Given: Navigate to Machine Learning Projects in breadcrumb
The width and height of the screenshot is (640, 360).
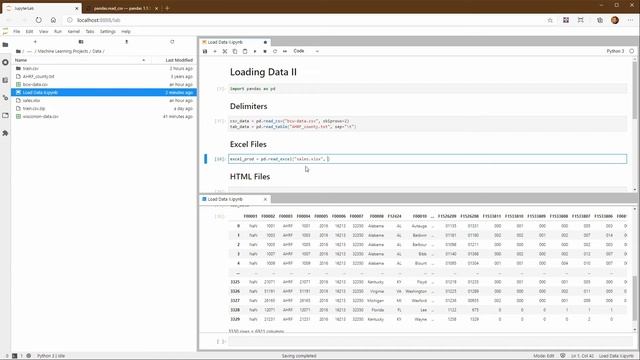Looking at the screenshot, I should pyautogui.click(x=63, y=51).
